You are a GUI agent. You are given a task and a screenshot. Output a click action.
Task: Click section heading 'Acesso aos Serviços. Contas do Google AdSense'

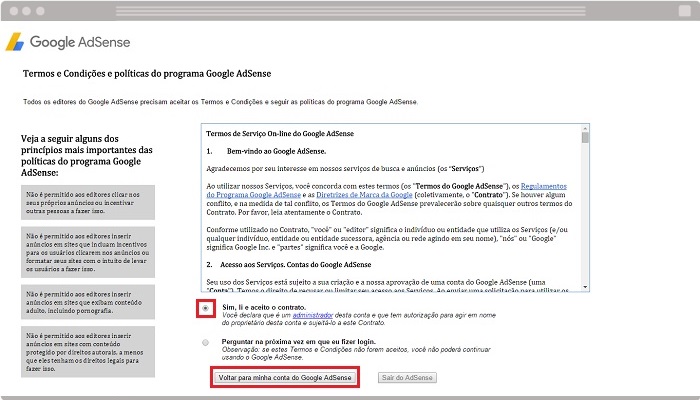(x=296, y=265)
